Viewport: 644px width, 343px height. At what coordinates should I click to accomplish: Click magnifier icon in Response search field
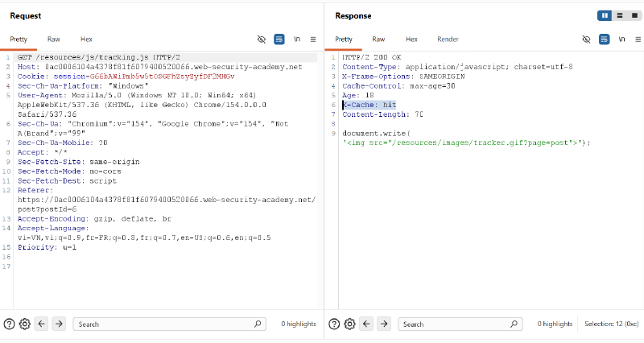pos(514,324)
